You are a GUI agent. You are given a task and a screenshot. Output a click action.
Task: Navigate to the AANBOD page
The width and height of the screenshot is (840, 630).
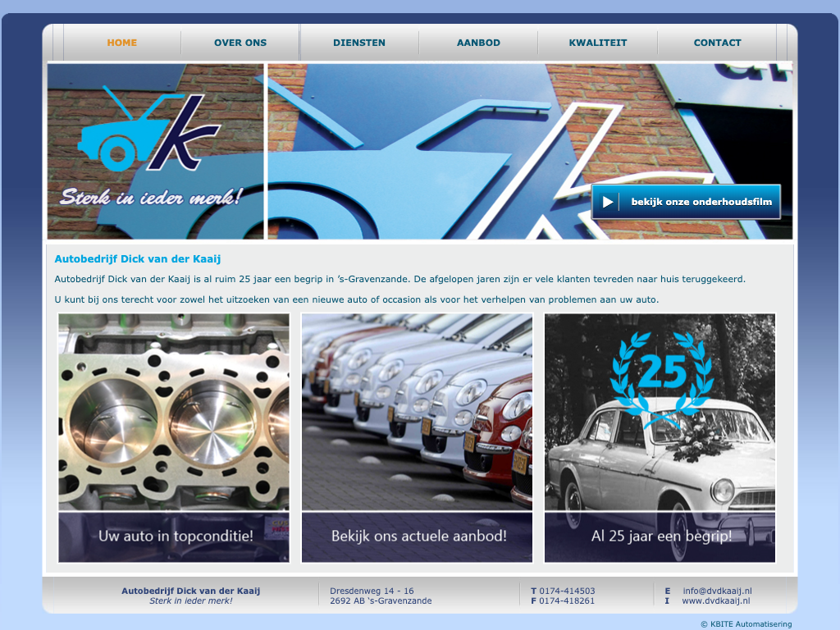[x=478, y=43]
